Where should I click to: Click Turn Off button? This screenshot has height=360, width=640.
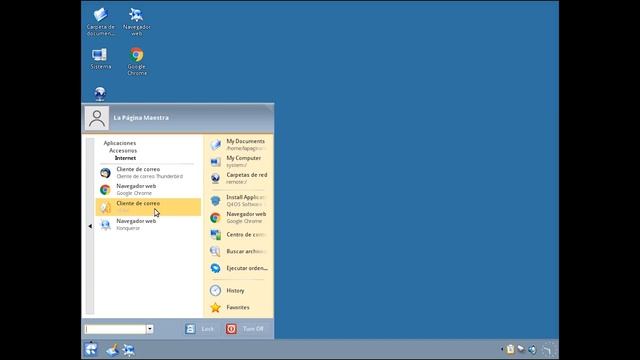[245, 329]
